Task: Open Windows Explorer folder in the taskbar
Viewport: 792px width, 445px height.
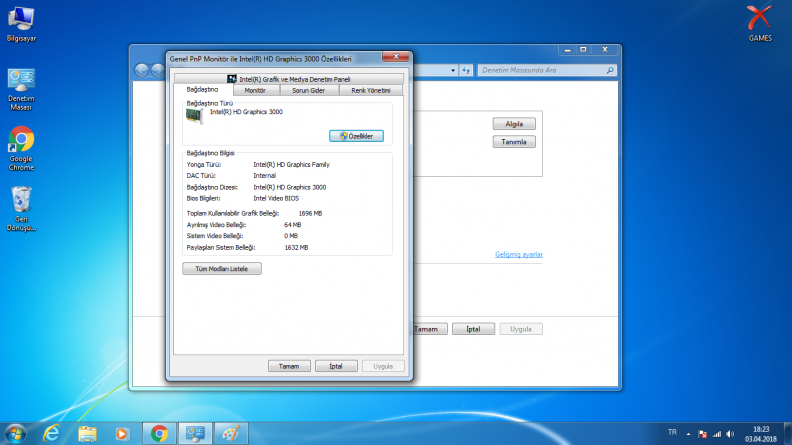Action: point(87,434)
